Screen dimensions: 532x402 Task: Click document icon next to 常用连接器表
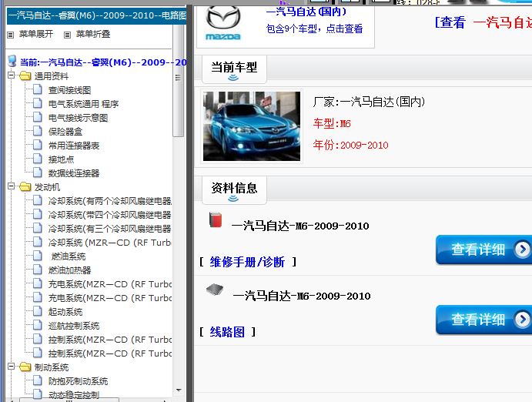[x=38, y=145]
